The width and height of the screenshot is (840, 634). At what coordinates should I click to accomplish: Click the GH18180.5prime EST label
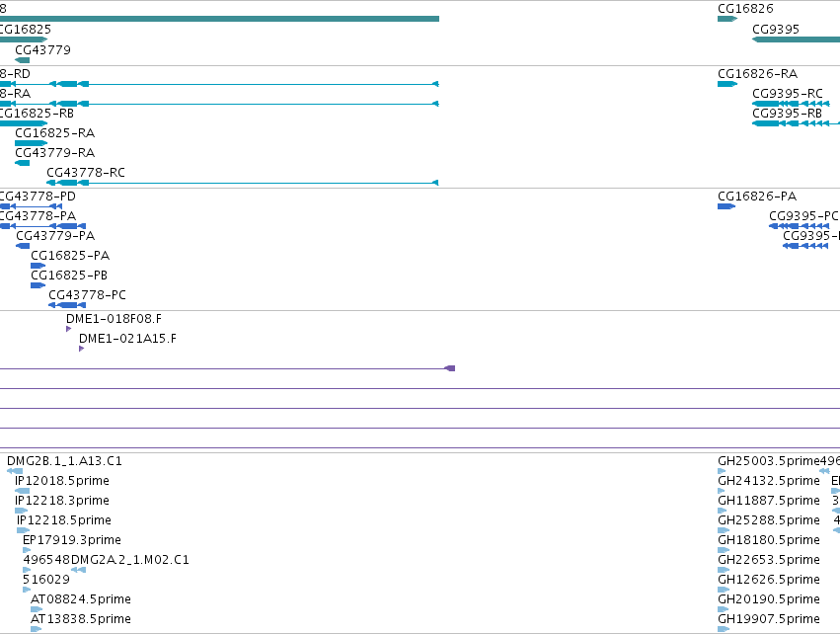[x=769, y=540]
